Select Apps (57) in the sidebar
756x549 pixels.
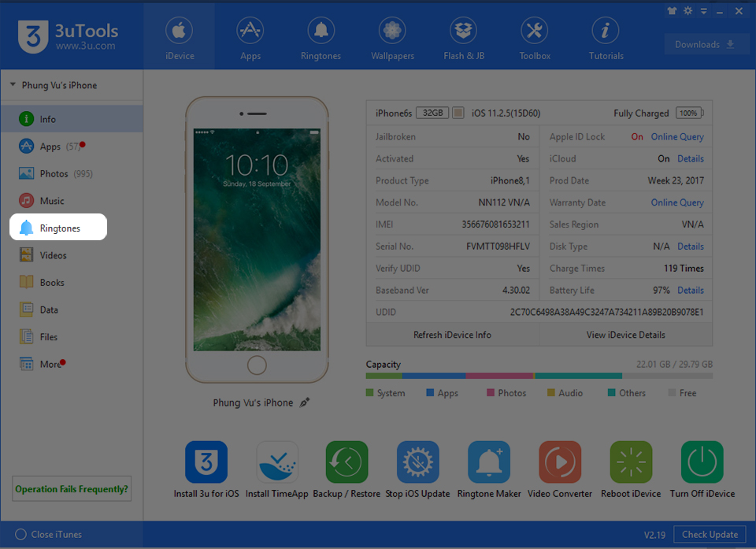[72, 147]
